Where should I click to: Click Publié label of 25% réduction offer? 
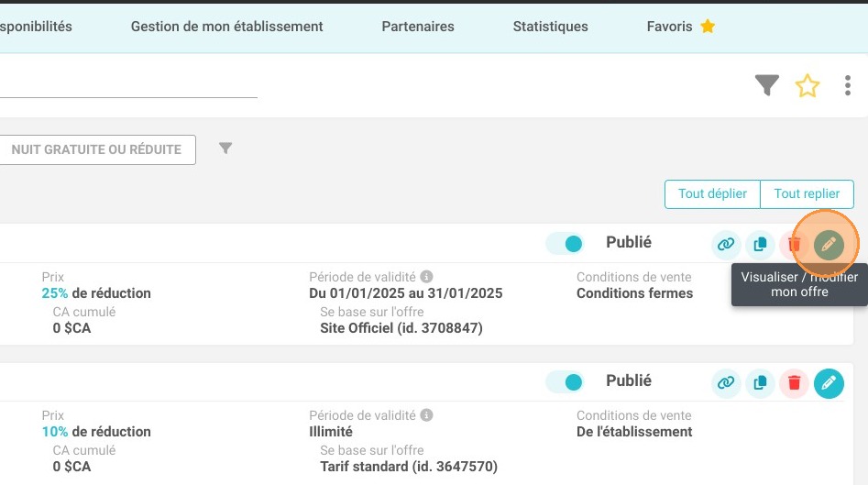pyautogui.click(x=629, y=242)
